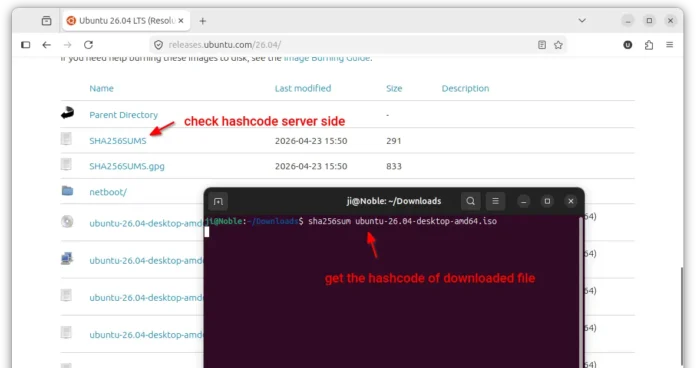This screenshot has height=368, width=700.
Task: Click the SHA256SUMS size value 291
Action: click(394, 141)
